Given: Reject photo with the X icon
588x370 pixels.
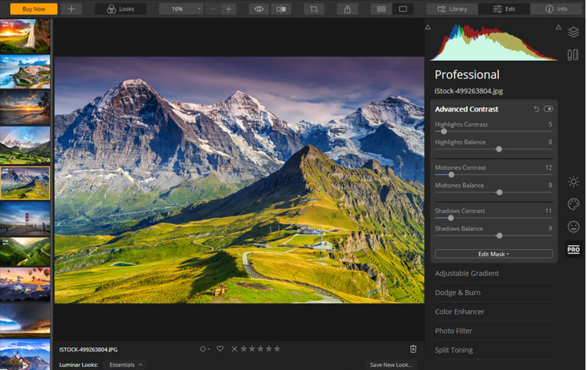Looking at the screenshot, I should (x=234, y=349).
